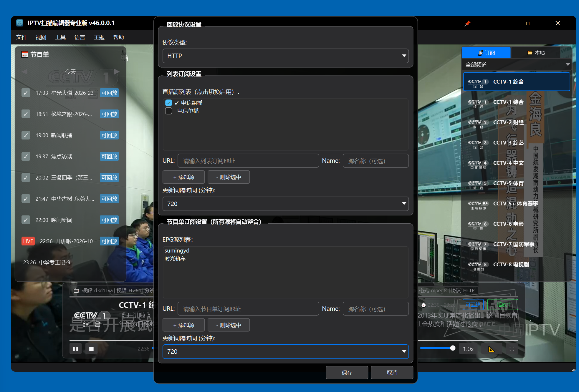This screenshot has height=392, width=579.
Task: Click the LIVE badge for 开讲啦
Action: click(x=28, y=241)
